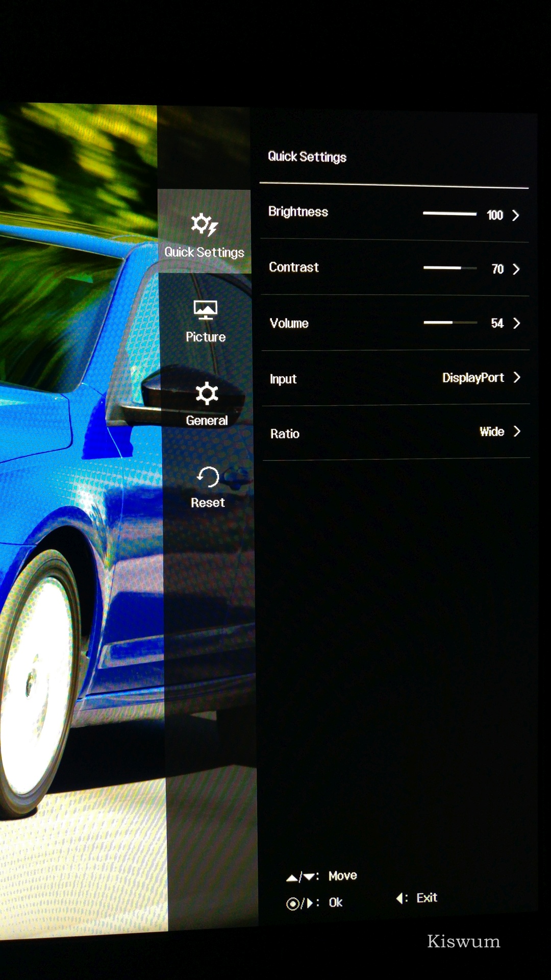Expand the Brightness setting chevron
This screenshot has width=551, height=980.
pyautogui.click(x=516, y=215)
